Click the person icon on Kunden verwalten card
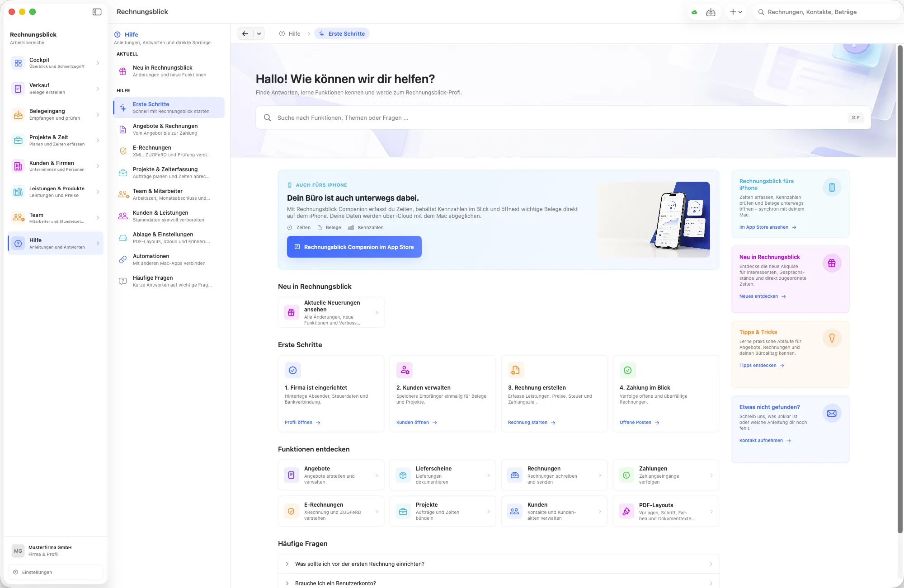904x588 pixels. (405, 370)
